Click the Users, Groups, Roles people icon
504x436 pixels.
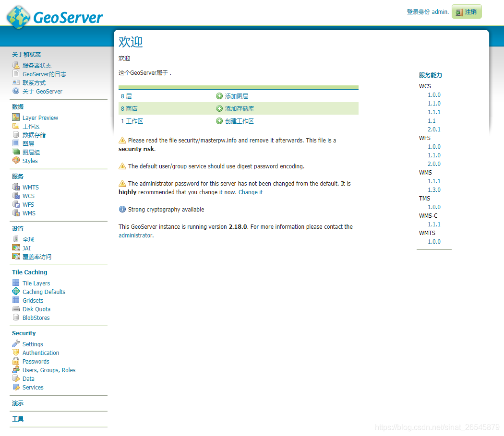pyautogui.click(x=16, y=369)
